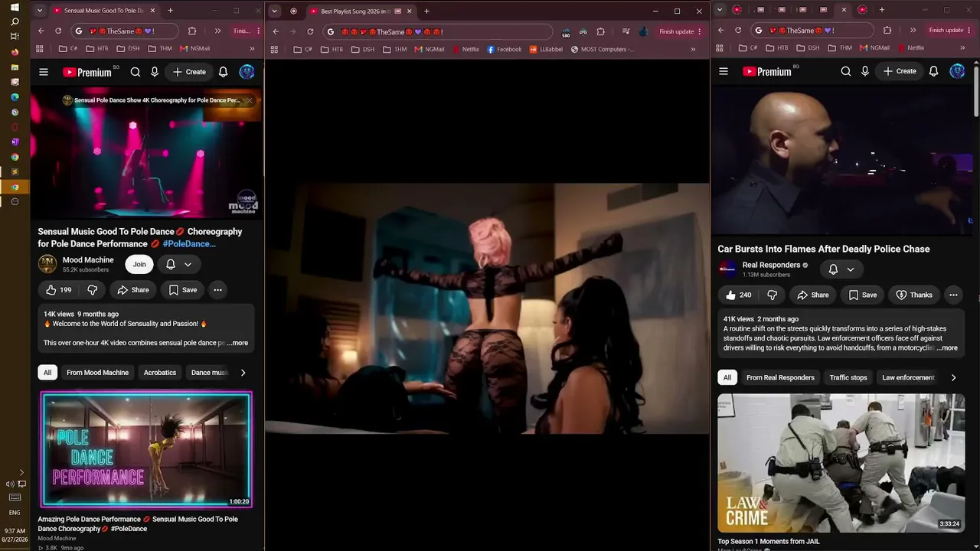Open more actions for the Real Responders video
980x551 pixels.
pos(953,295)
